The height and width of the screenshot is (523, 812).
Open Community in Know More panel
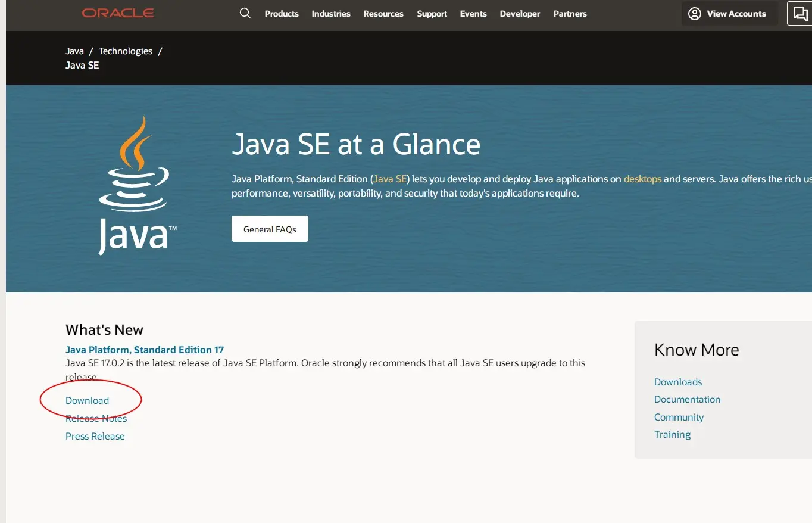(679, 417)
